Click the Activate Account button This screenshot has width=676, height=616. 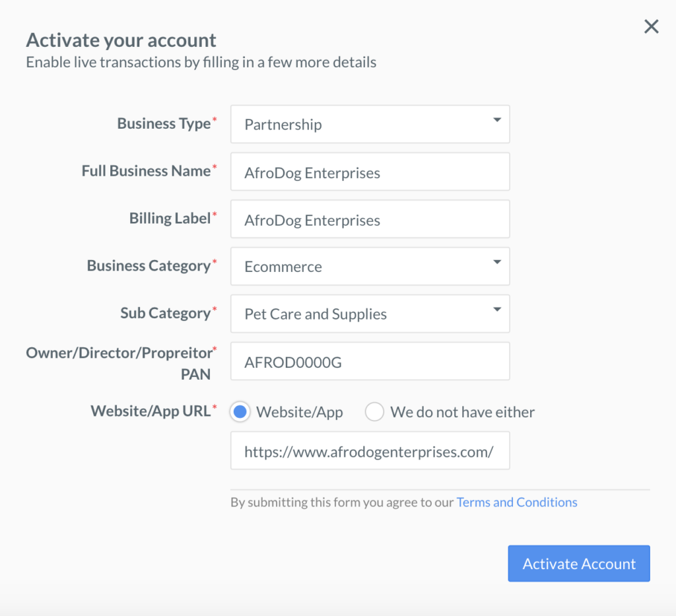point(579,563)
